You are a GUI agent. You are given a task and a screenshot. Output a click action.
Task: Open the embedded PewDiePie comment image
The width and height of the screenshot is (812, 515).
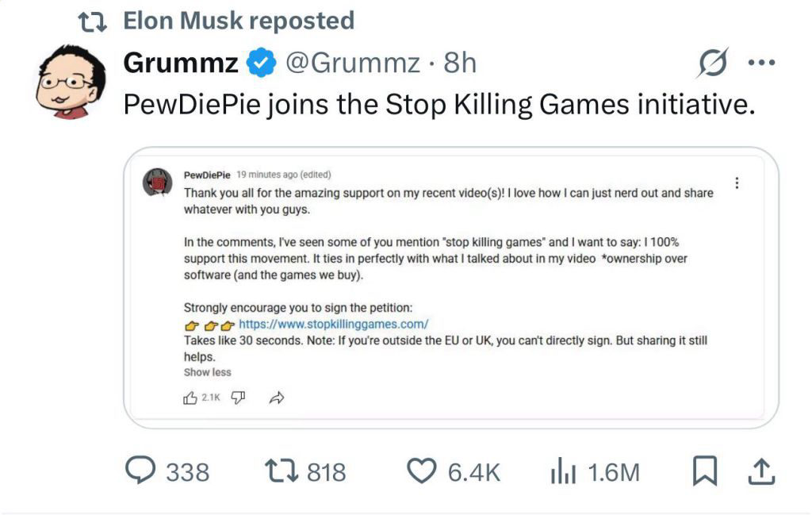(x=451, y=287)
